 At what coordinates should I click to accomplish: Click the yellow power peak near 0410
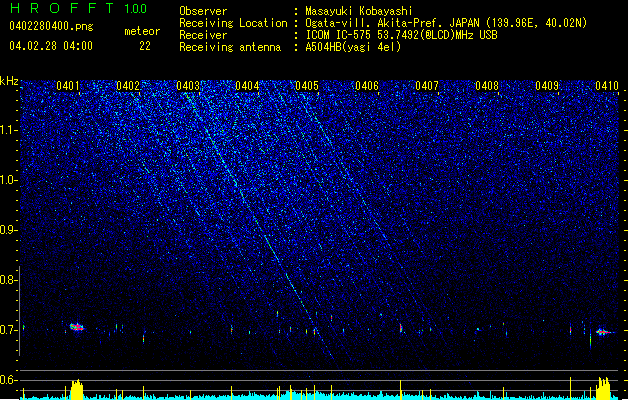tap(604, 388)
